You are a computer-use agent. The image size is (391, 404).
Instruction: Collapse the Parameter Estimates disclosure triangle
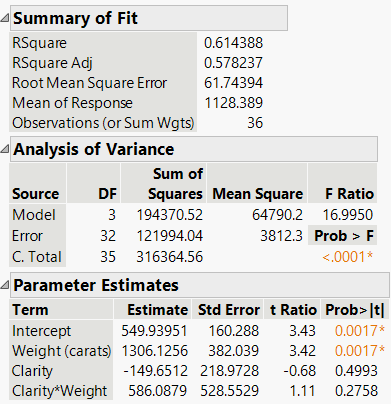tap(5, 285)
